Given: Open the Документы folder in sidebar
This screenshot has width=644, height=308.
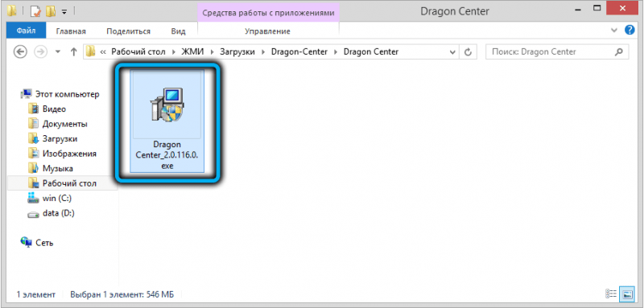Looking at the screenshot, I should [x=65, y=124].
